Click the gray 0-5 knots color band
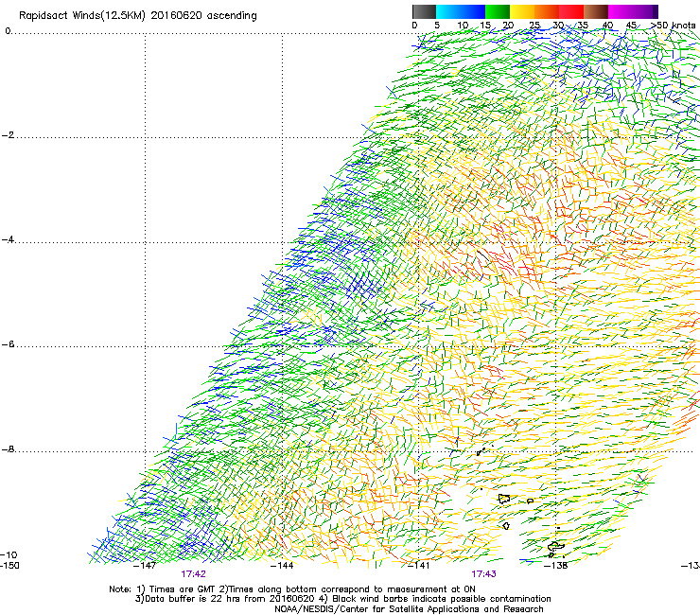 424,11
